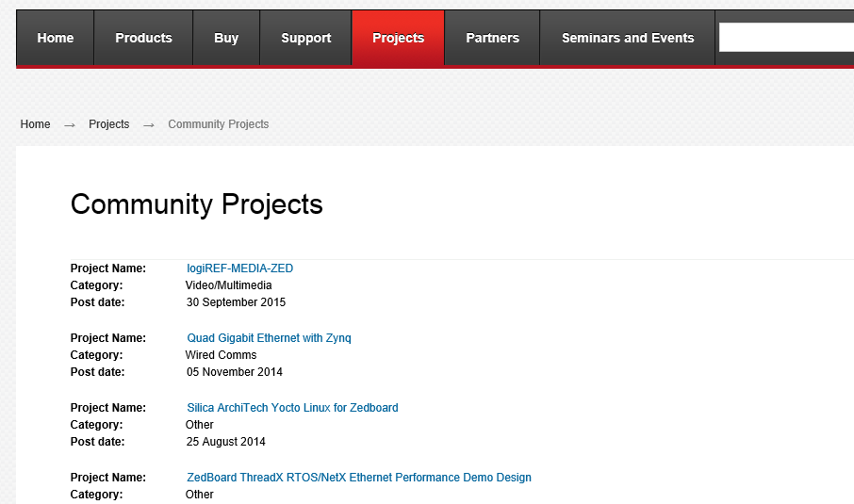
Task: Open Silica ArchiTech Yocto Linux for Zedboard
Action: click(292, 408)
